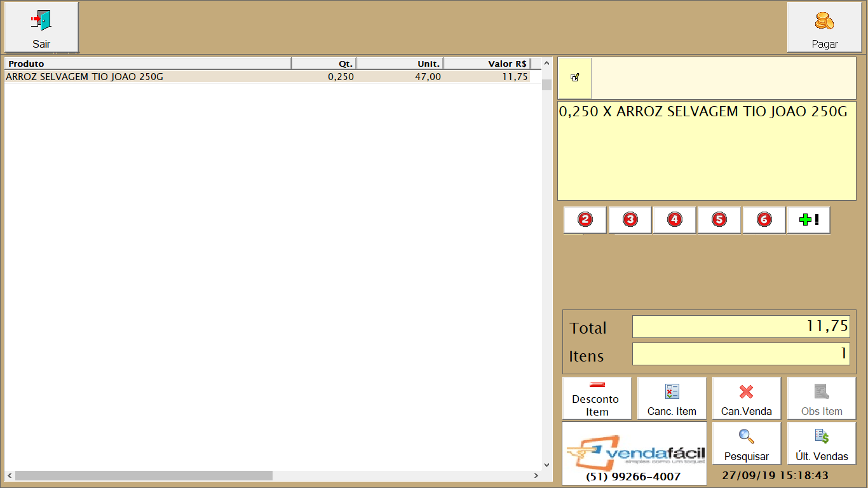
Task: Click the yellow item description display
Action: 707,151
